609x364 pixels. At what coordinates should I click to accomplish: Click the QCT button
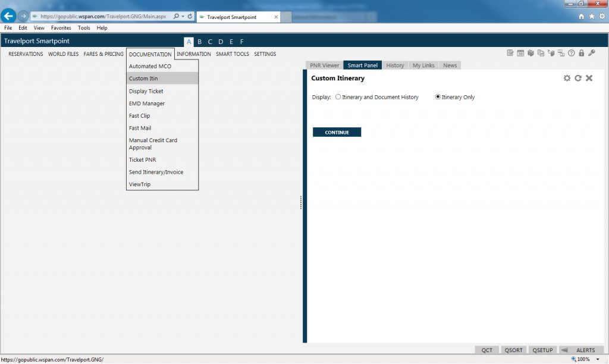pyautogui.click(x=486, y=350)
